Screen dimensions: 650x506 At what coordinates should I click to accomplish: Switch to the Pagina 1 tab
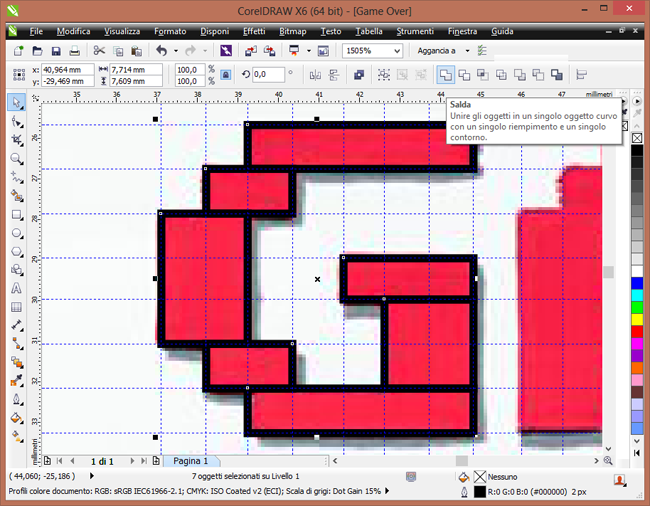tap(190, 461)
